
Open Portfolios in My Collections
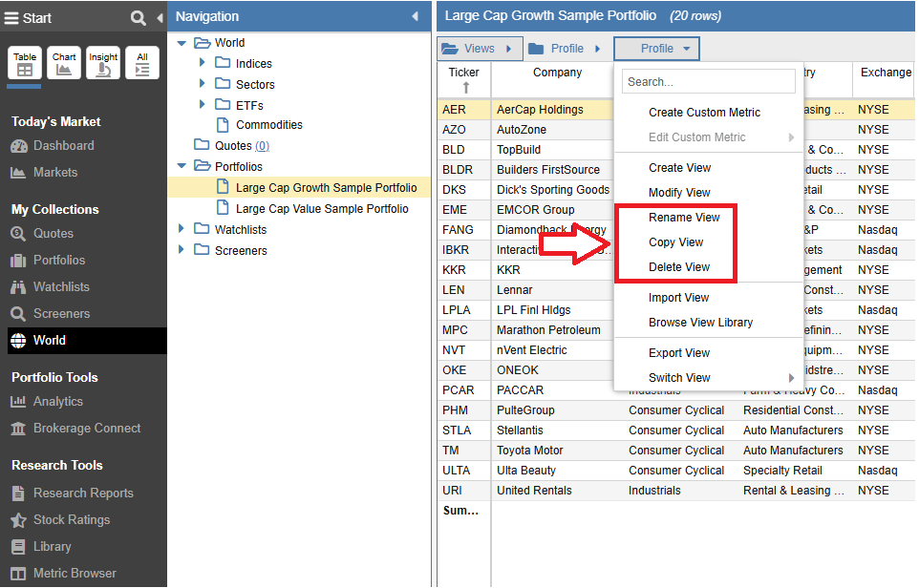click(48, 261)
